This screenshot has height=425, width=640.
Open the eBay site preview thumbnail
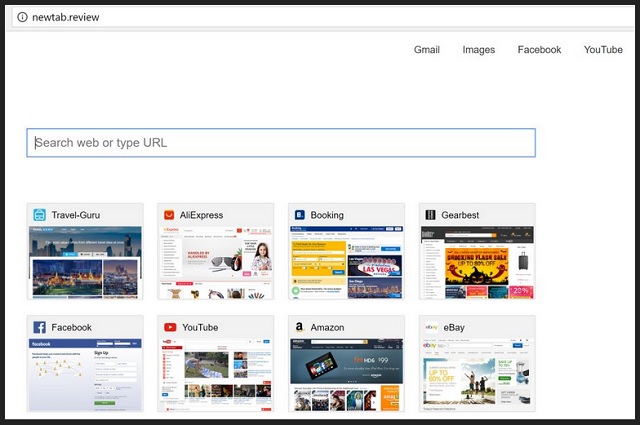477,375
